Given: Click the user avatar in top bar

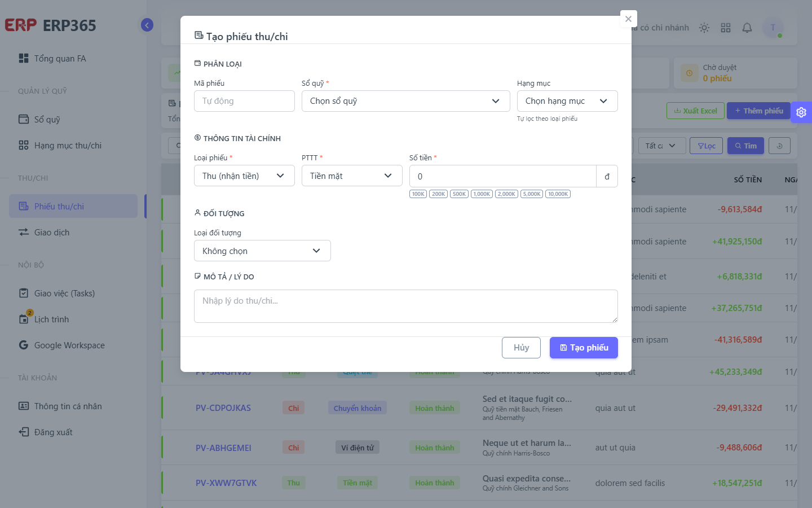Looking at the screenshot, I should click(773, 28).
